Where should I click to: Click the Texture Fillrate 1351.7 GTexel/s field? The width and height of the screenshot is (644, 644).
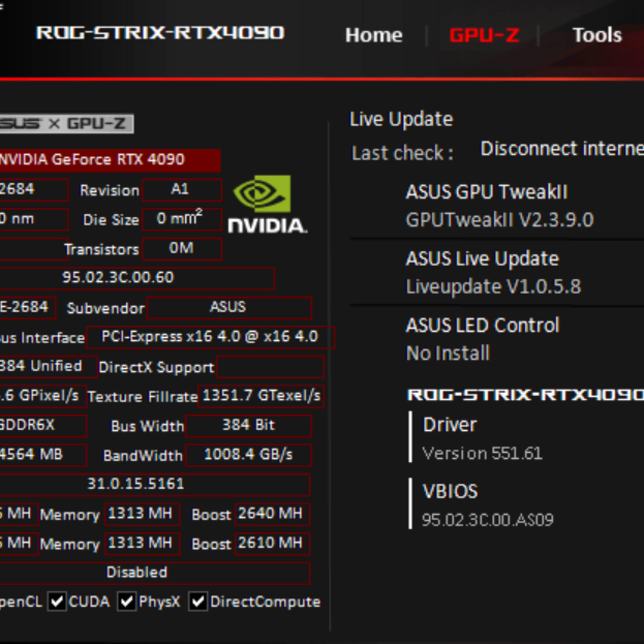(261, 396)
